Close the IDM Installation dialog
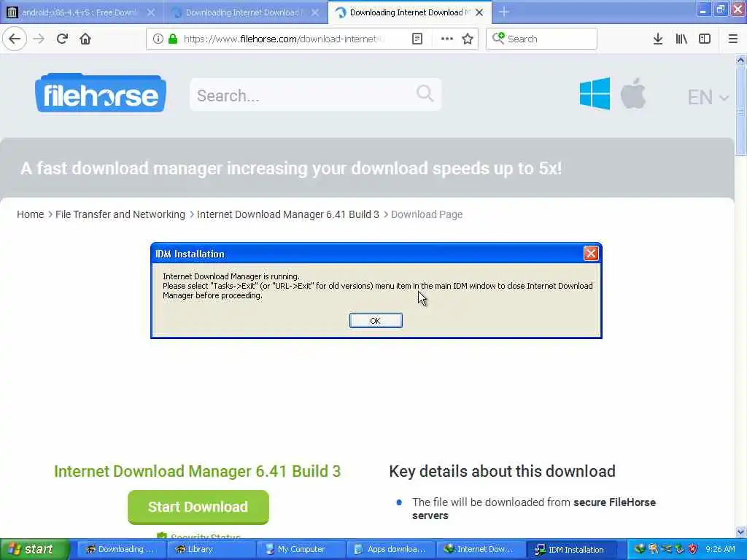The width and height of the screenshot is (747, 560). (x=591, y=253)
